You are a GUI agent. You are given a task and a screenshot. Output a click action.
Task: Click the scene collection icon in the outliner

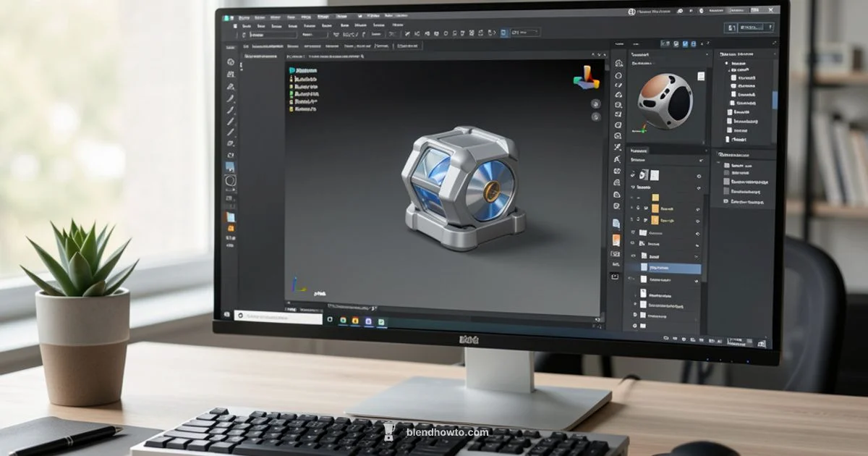click(727, 62)
